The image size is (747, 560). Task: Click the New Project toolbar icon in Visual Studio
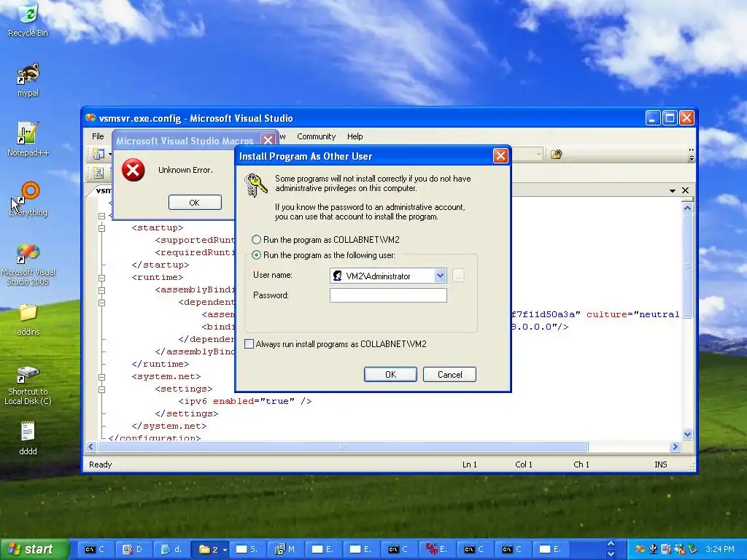(98, 154)
